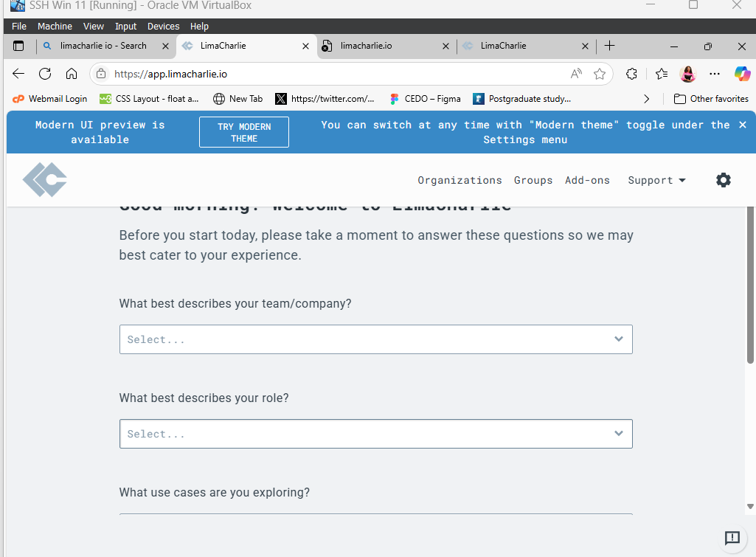756x557 pixels.
Task: Reload the page with refresh icon
Action: [x=45, y=74]
